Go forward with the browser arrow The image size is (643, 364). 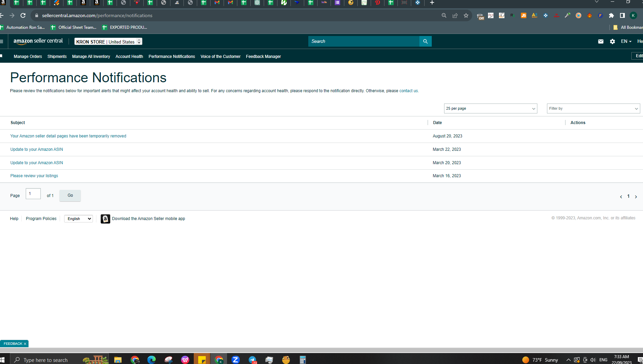(12, 15)
